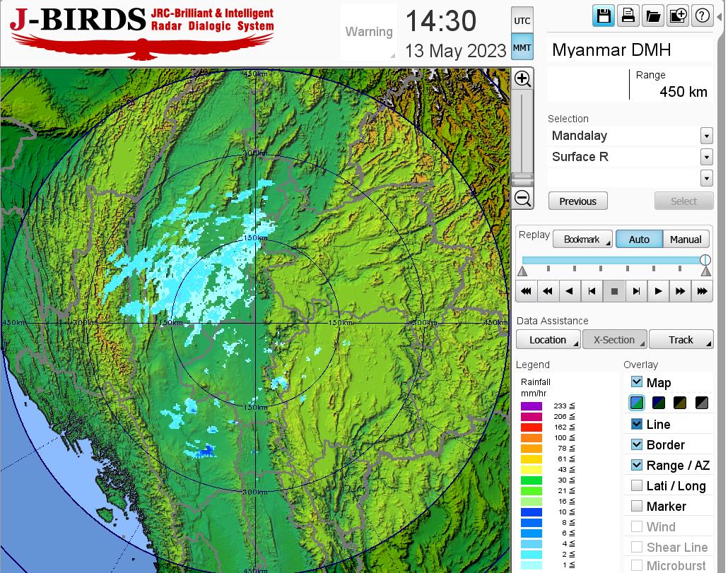The height and width of the screenshot is (573, 728).
Task: Toggle the Range / AZ overlay checkbox
Action: click(637, 465)
